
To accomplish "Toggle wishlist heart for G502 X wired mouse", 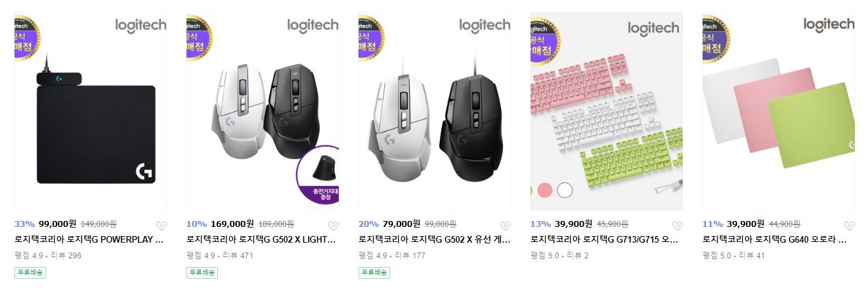I will [505, 226].
